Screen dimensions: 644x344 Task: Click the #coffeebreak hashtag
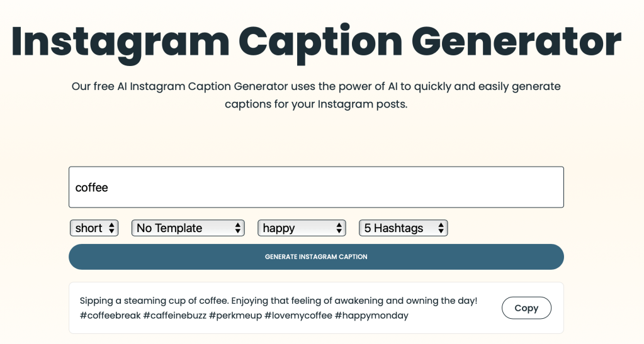pos(110,316)
